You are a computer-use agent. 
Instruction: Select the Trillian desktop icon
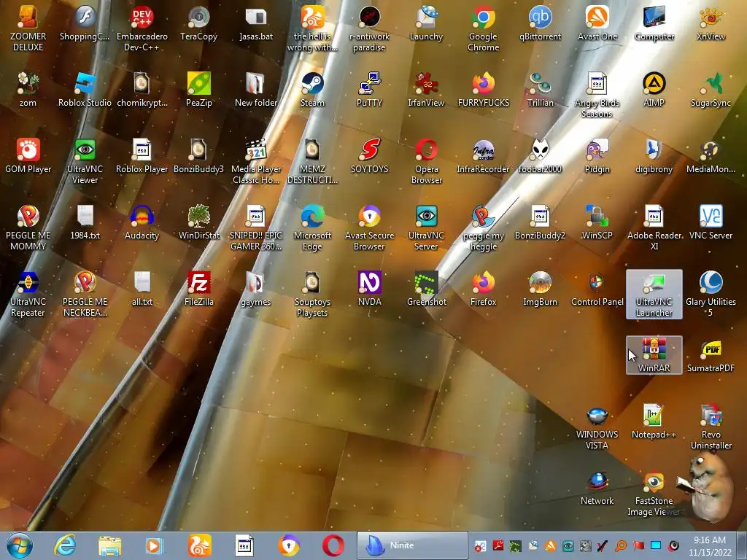pos(540,90)
